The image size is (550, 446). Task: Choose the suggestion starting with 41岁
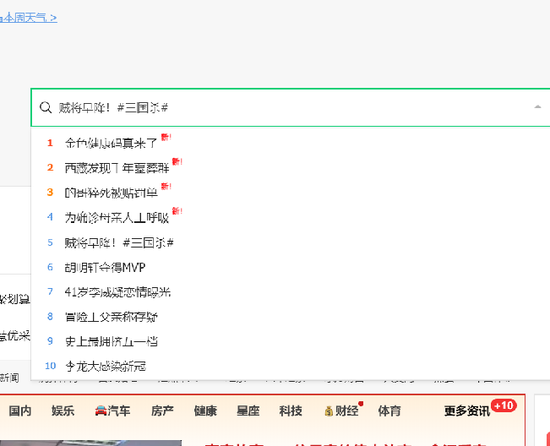[118, 292]
